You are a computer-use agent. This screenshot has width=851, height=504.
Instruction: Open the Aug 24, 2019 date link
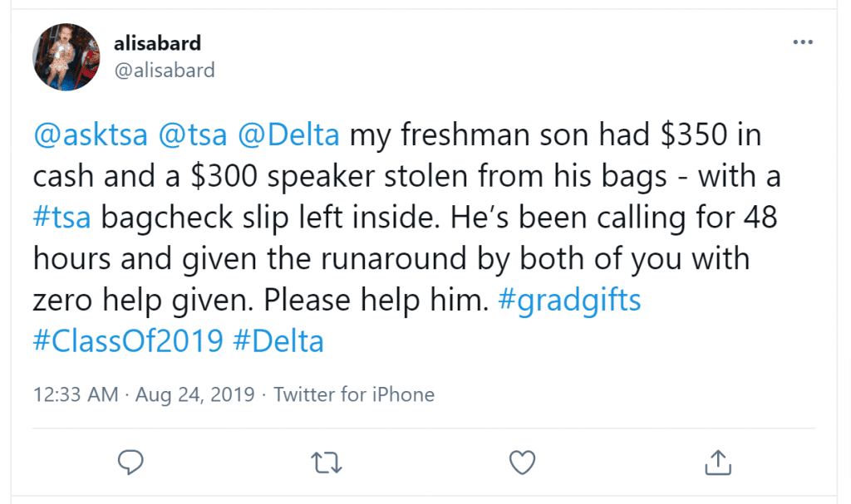194,394
